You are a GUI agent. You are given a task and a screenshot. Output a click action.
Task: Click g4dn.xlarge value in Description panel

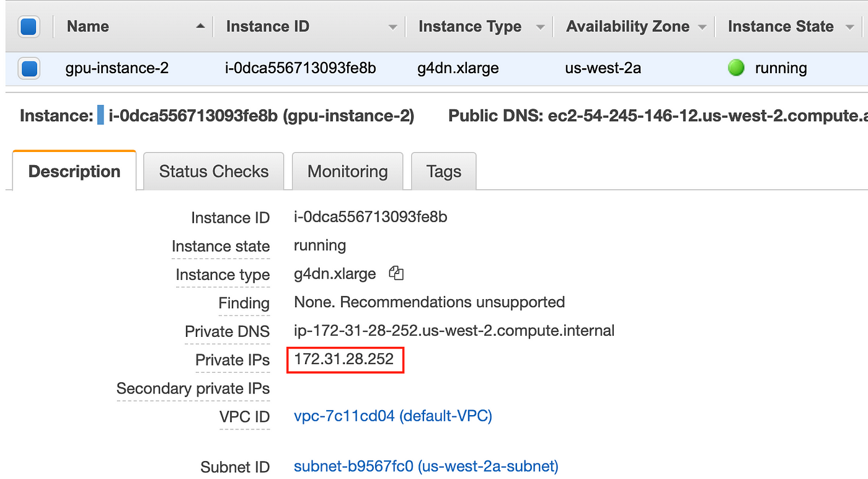[335, 274]
